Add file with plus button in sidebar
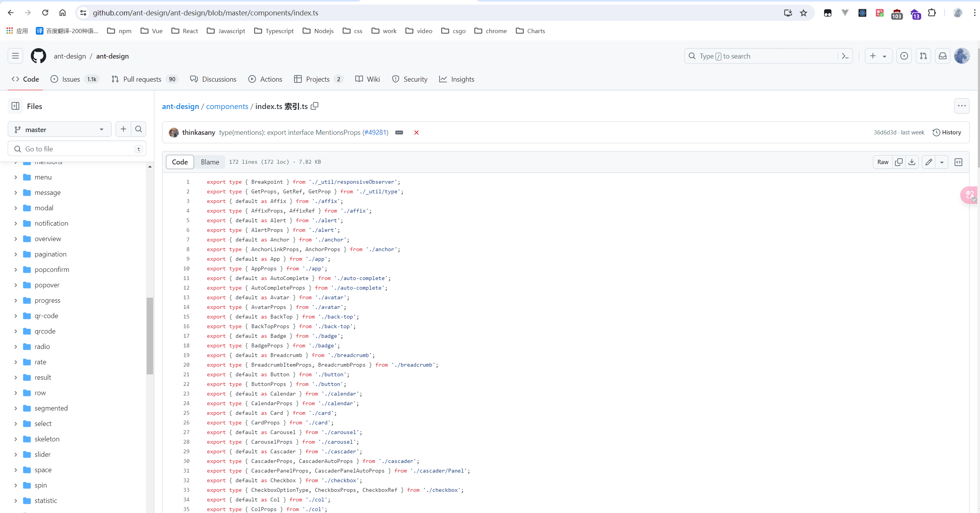 tap(123, 129)
